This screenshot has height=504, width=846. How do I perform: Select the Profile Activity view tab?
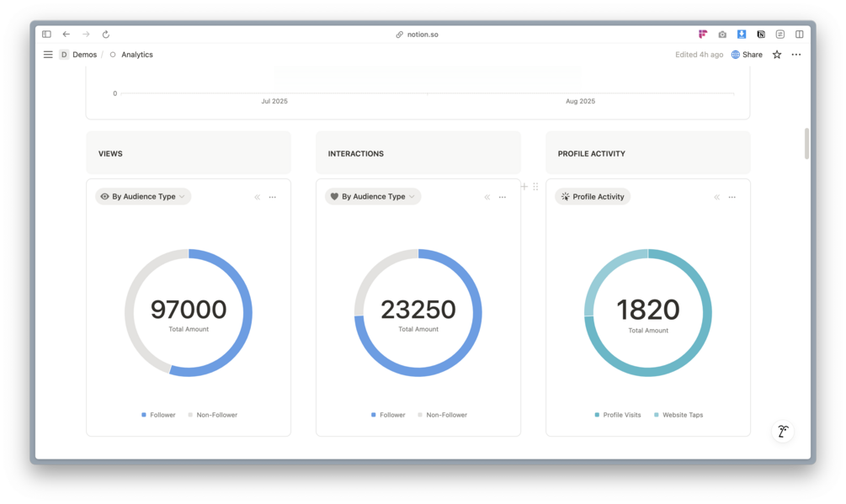[x=593, y=197]
